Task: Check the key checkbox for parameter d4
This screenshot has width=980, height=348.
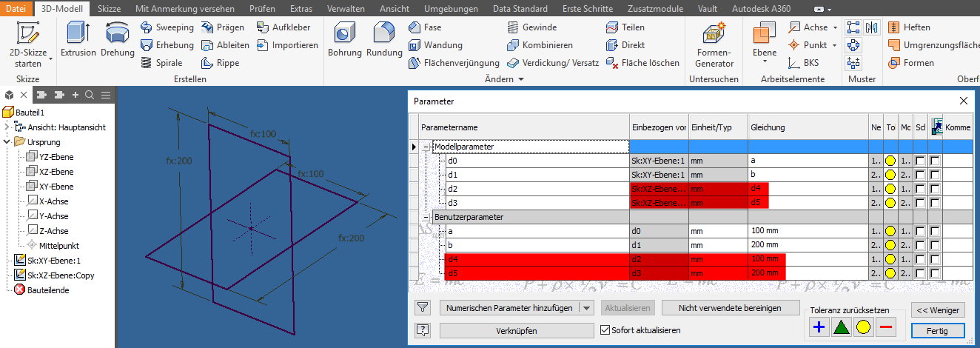Action: pyautogui.click(x=919, y=259)
